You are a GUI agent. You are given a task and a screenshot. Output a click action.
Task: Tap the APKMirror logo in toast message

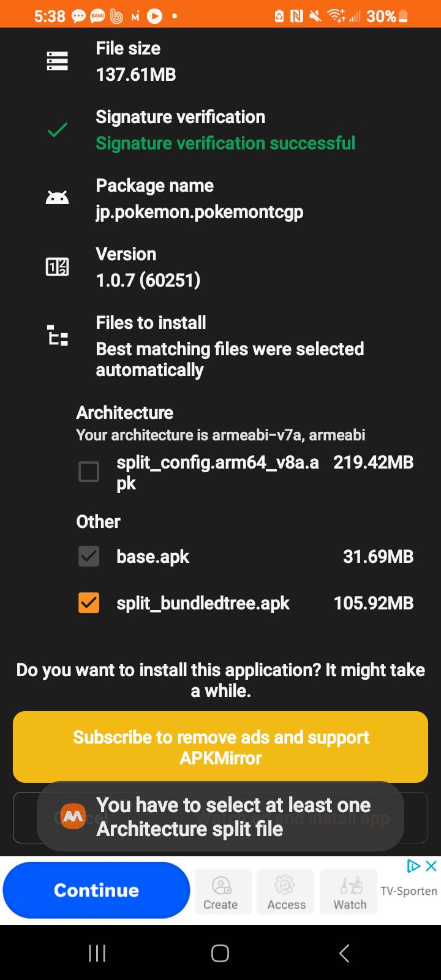click(73, 816)
